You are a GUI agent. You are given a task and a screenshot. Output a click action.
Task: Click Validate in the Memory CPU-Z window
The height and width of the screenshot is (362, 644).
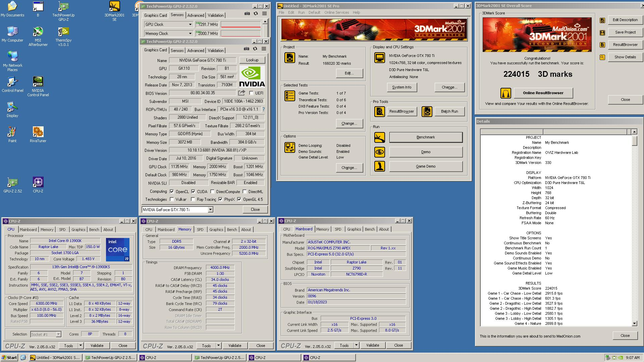(235, 345)
